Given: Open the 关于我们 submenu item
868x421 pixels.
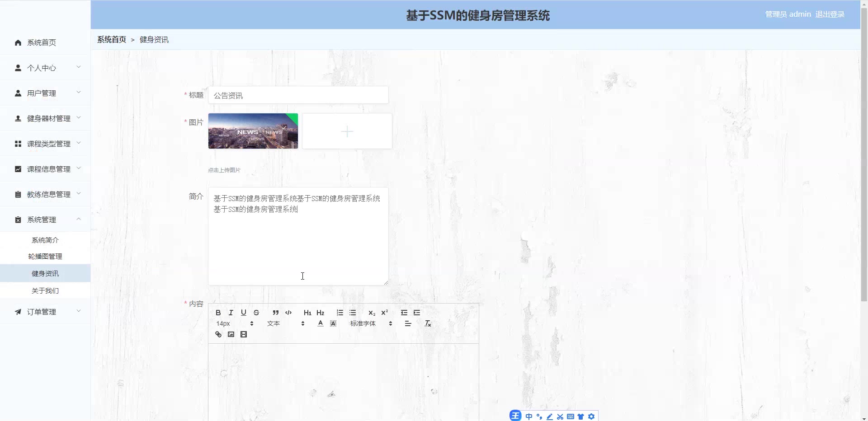Looking at the screenshot, I should (45, 290).
